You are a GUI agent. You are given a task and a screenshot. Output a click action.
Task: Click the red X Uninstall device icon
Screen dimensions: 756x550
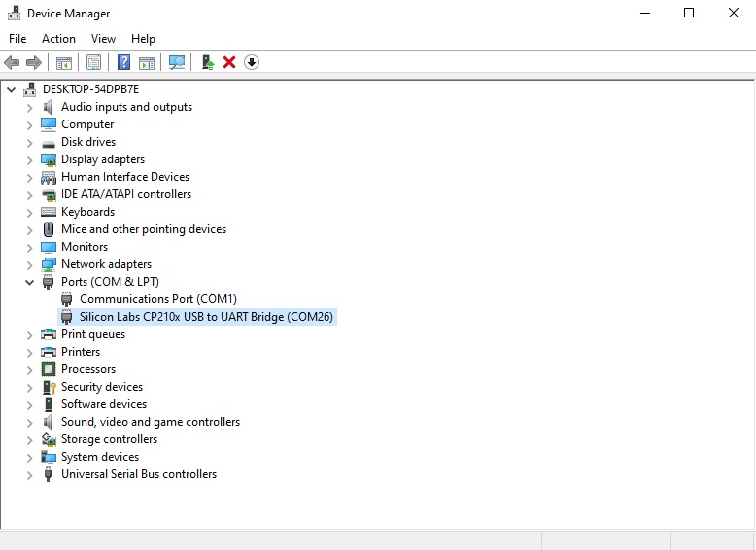(x=229, y=62)
